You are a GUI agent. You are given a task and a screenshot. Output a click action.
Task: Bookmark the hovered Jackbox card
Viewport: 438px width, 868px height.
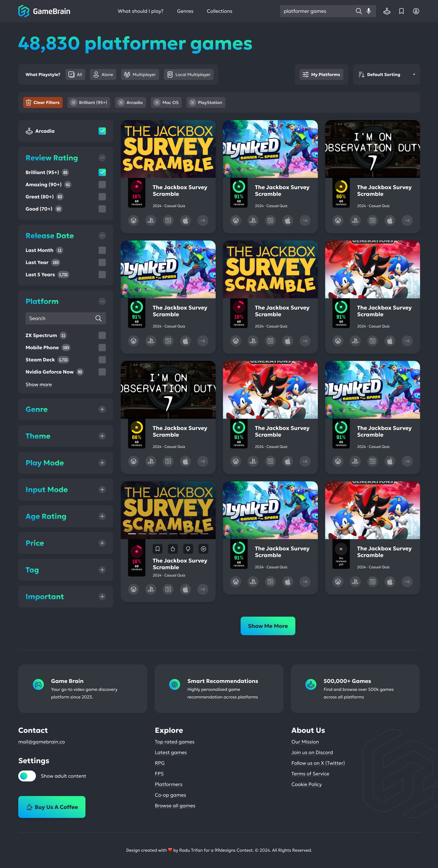pos(157,549)
